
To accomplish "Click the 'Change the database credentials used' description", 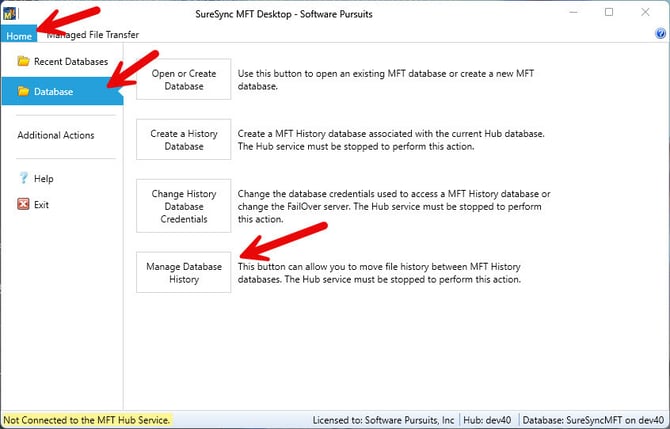I will click(x=394, y=206).
